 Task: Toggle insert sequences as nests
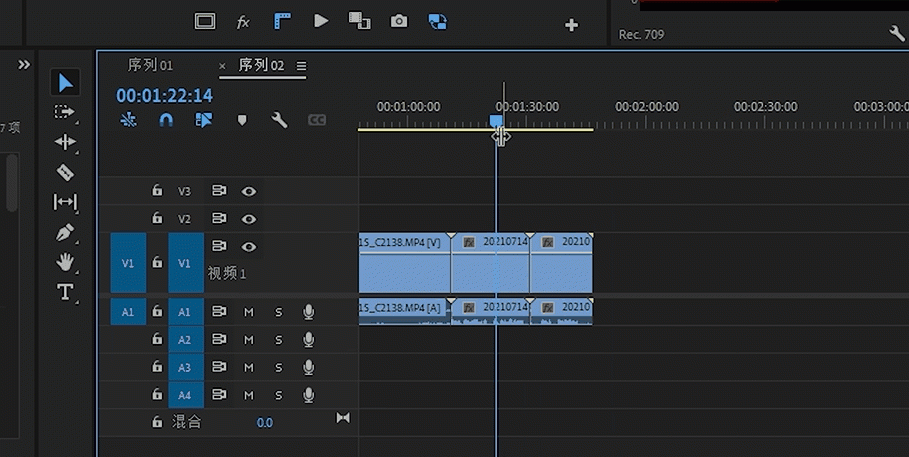coord(128,120)
